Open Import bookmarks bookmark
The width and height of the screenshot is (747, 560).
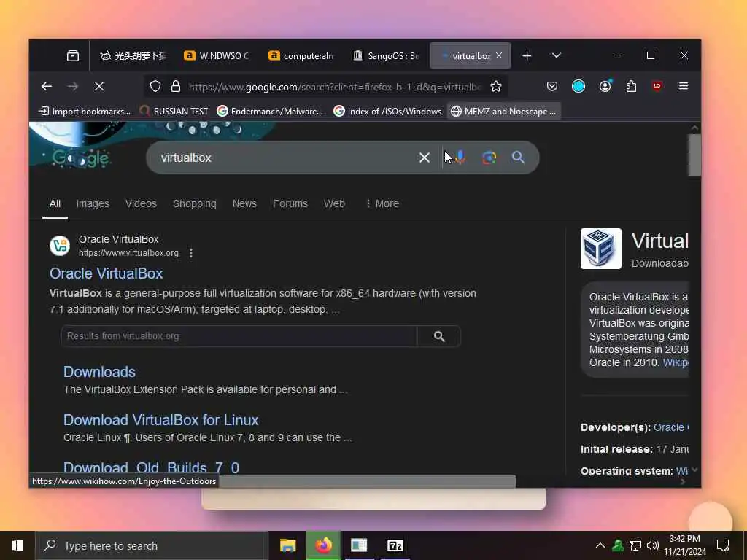(x=85, y=112)
